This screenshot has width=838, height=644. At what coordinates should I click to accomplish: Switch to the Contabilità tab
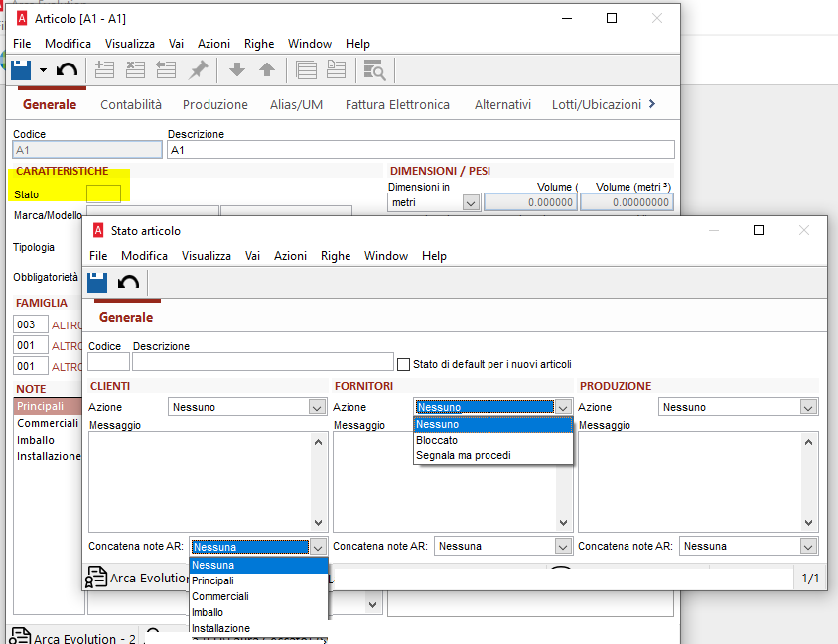pos(131,104)
